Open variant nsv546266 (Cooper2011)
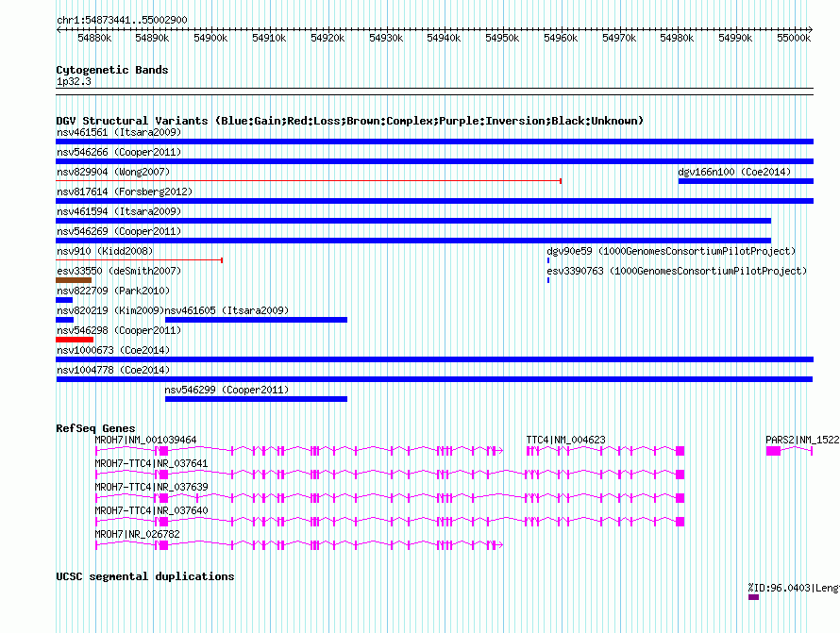 coord(434,161)
